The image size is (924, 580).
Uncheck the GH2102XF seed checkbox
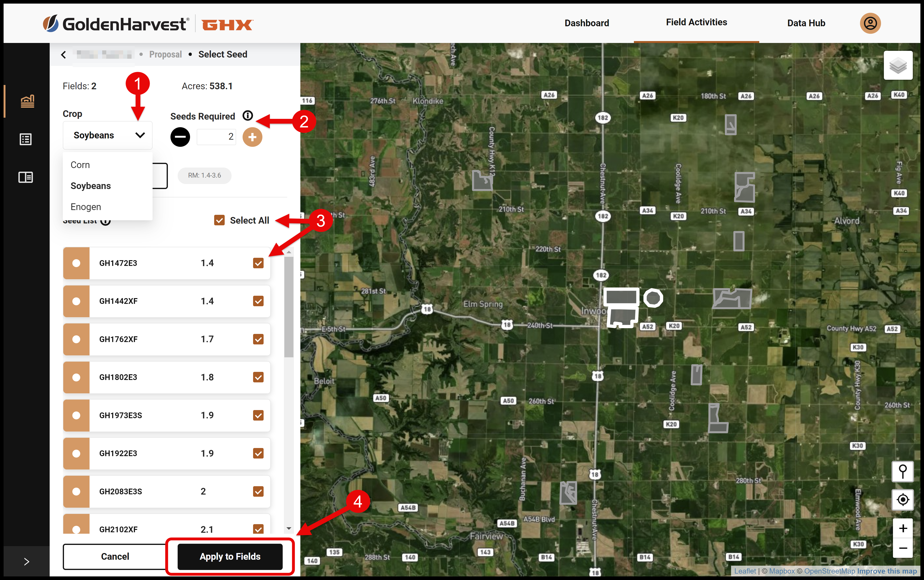[x=258, y=529]
